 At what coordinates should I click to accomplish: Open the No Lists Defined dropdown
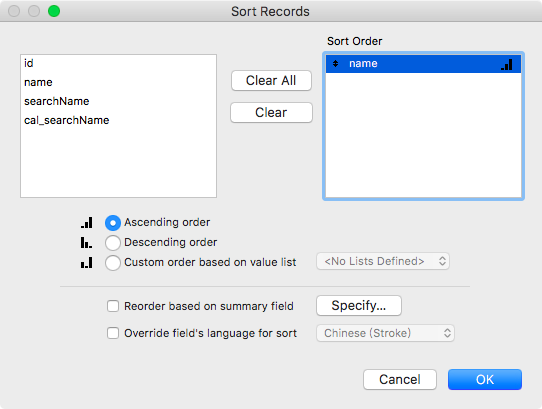tap(383, 261)
